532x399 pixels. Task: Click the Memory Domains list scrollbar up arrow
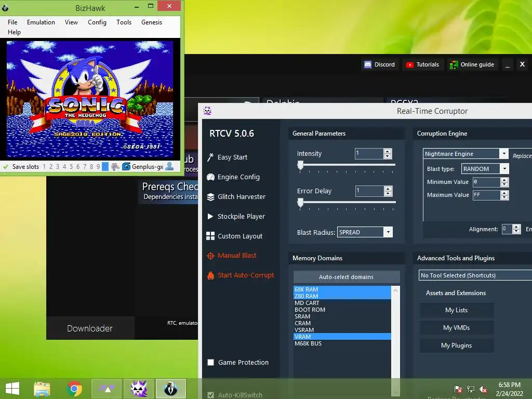tap(395, 290)
